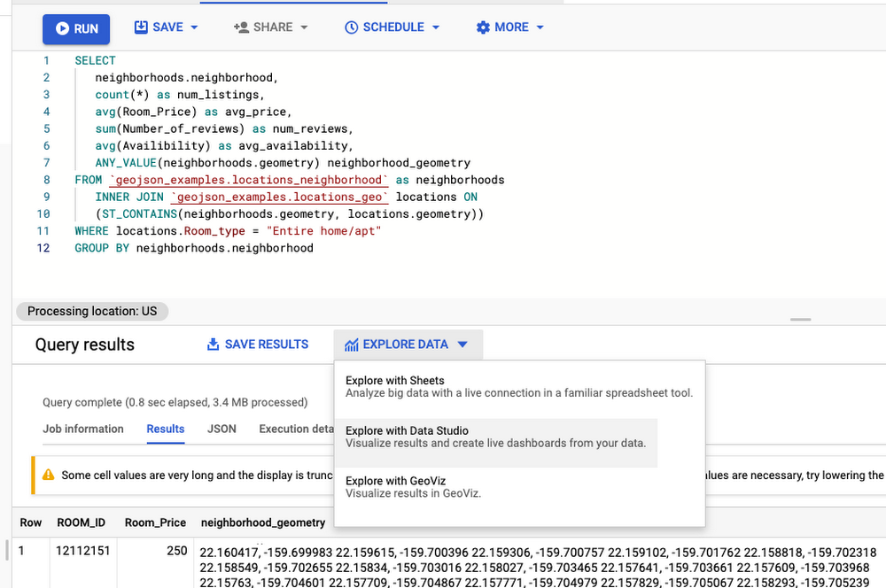Click the pane resize handle bar
Image resolution: width=886 pixels, height=588 pixels.
800,319
